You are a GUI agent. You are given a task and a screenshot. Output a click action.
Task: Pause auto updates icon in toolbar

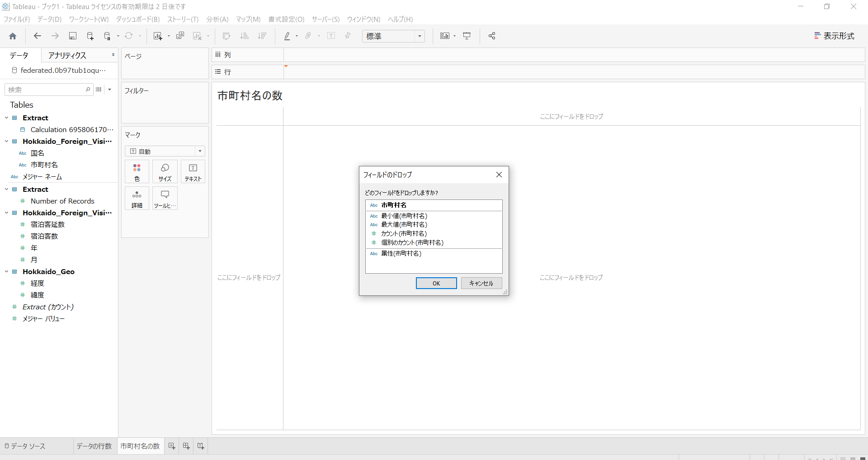[x=108, y=36]
